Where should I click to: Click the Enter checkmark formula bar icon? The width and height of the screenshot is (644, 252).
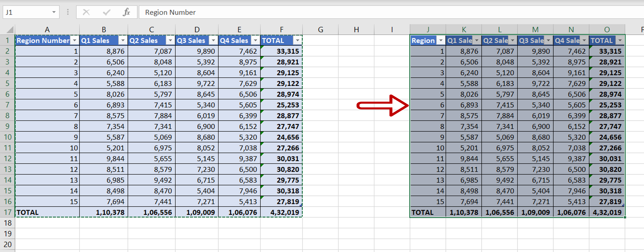[x=107, y=12]
